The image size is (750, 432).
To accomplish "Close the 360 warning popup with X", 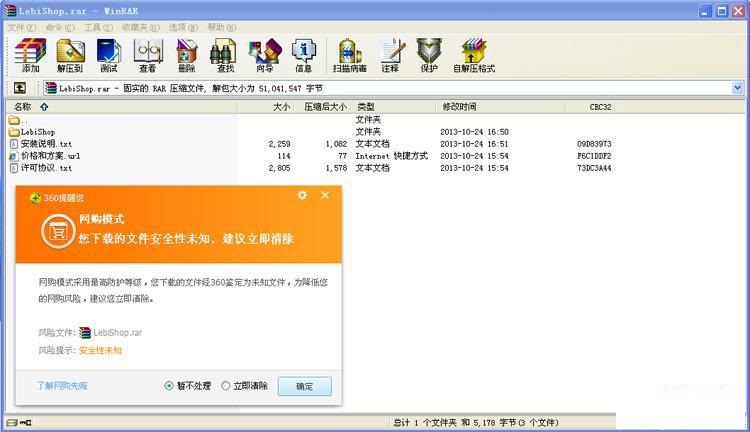I will [325, 195].
